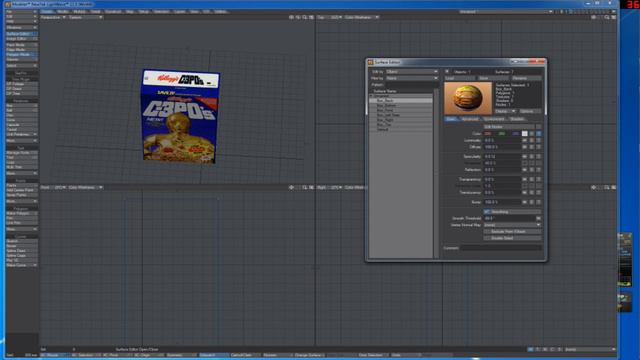Click the Translucency row envelope E button
640x360 pixels.
point(532,193)
